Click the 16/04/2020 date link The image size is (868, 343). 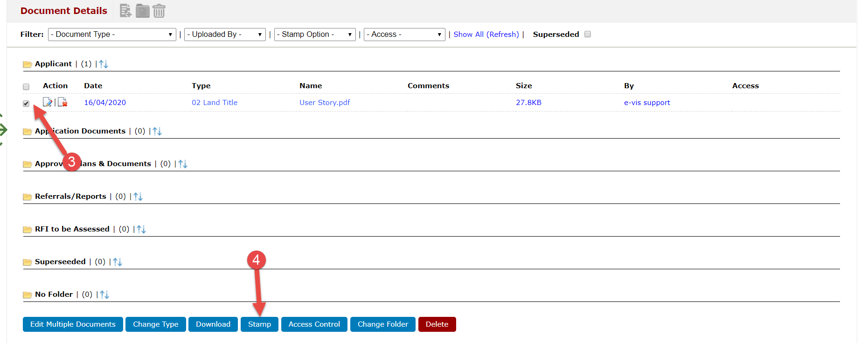coord(105,103)
